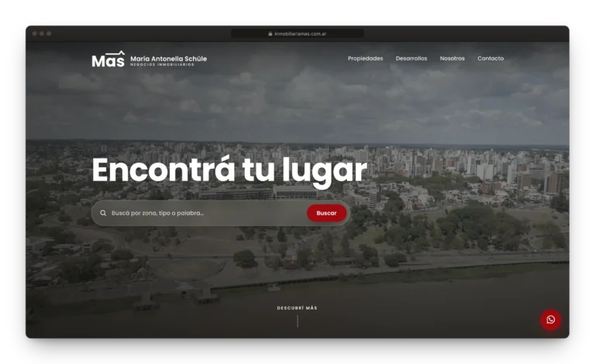Close the browser window with first dot

coord(35,34)
